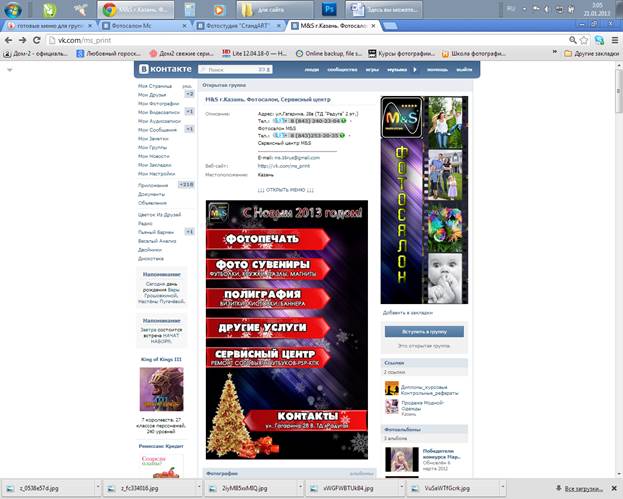The width and height of the screenshot is (623, 499).
Task: Open dropdown for z_fc334016.jpg download
Action: [199, 486]
